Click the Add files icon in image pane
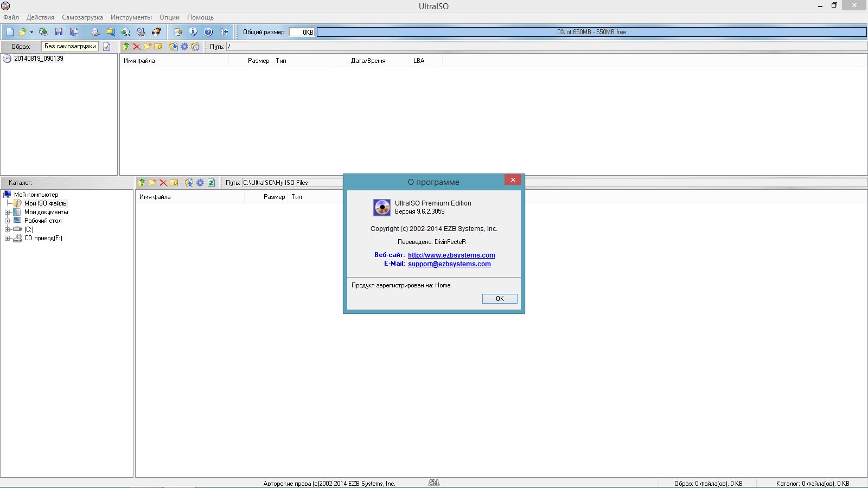Image resolution: width=868 pixels, height=488 pixels. coord(174,47)
